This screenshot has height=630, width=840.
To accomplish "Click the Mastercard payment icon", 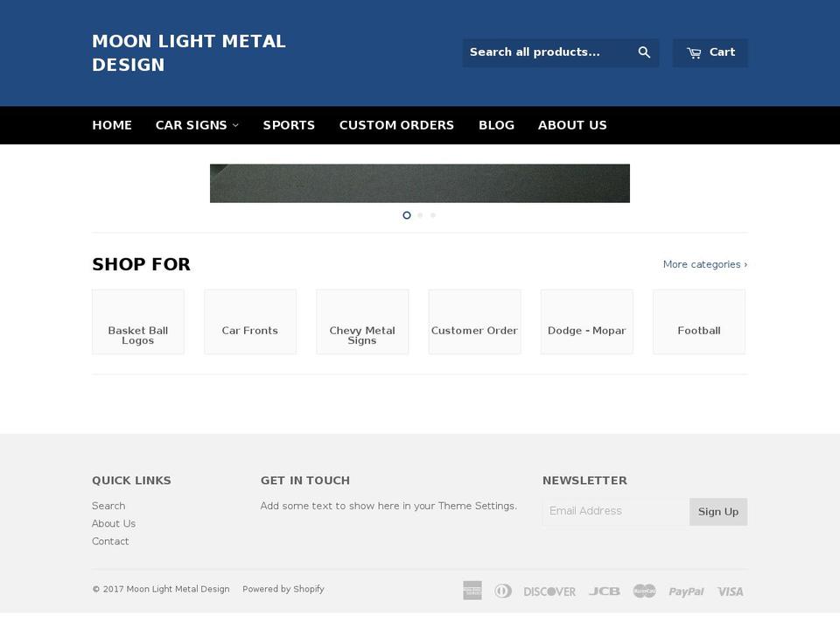I will pyautogui.click(x=645, y=591).
